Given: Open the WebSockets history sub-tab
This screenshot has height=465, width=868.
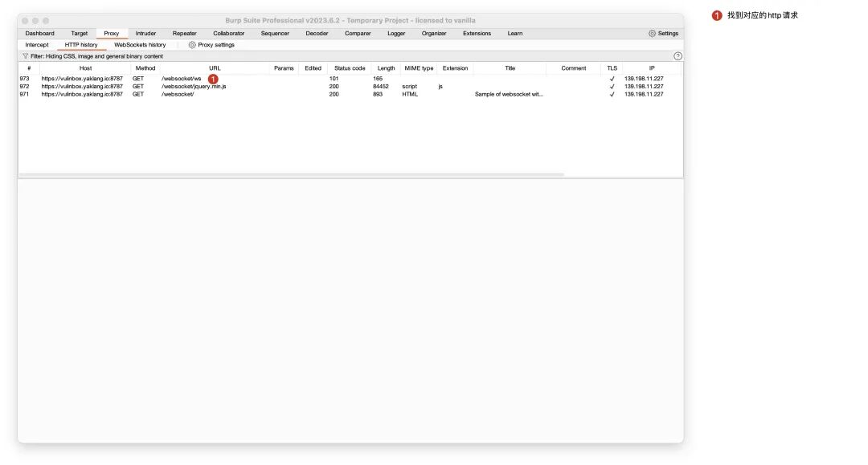Looking at the screenshot, I should pos(140,45).
